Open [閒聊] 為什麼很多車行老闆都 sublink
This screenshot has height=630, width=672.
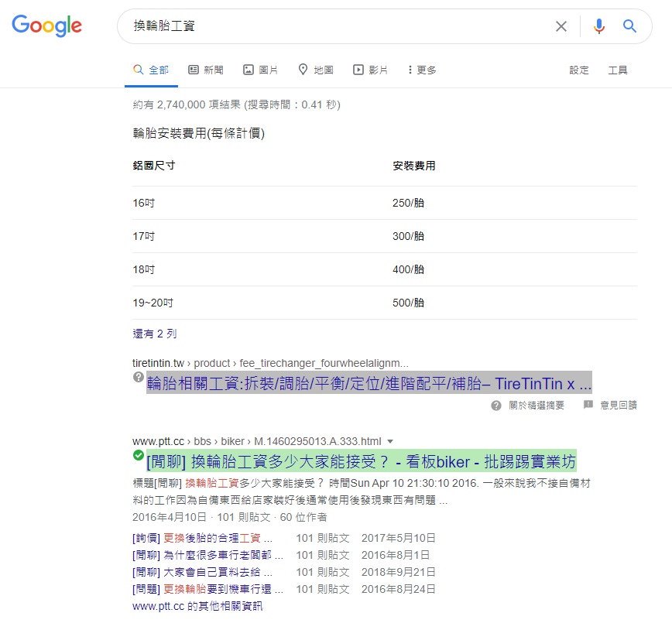coord(207,555)
